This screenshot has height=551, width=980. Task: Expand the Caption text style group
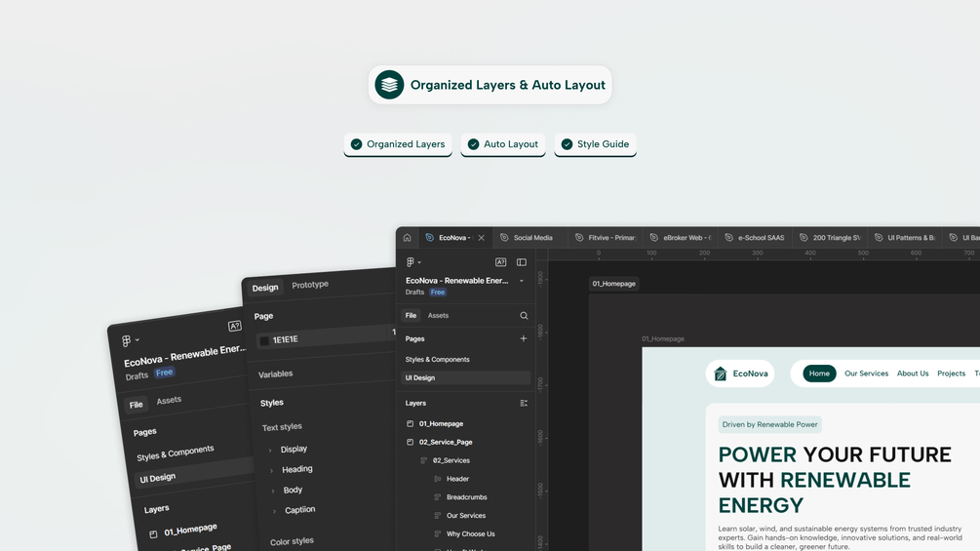point(274,511)
